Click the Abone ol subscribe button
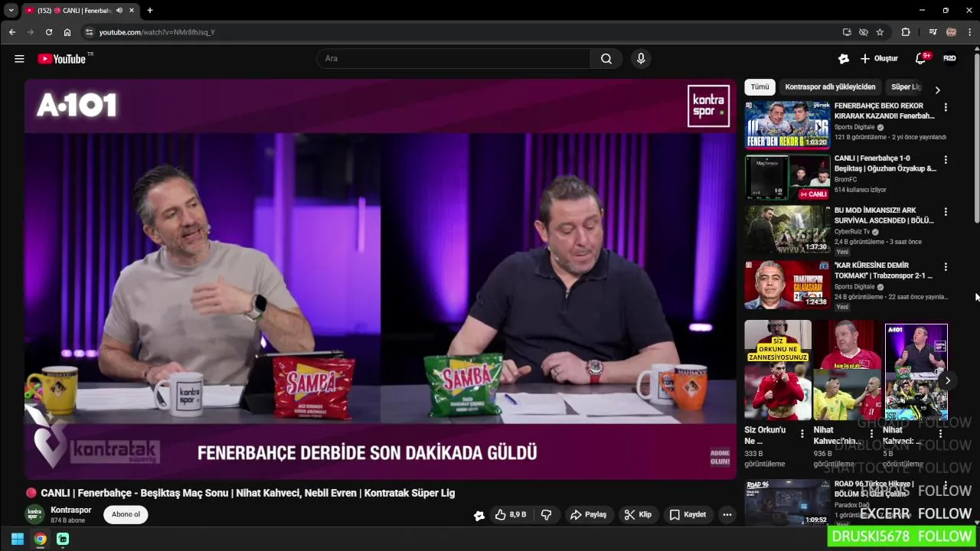The image size is (980, 551). click(x=126, y=514)
